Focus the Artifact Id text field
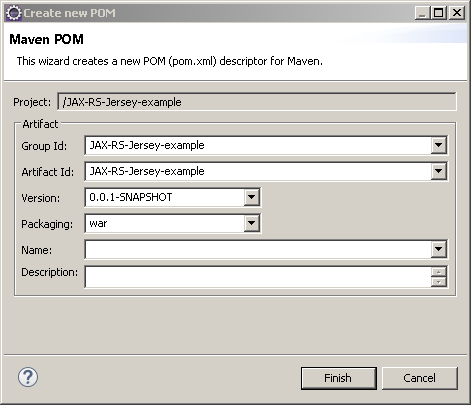471x405 pixels. pyautogui.click(x=258, y=171)
